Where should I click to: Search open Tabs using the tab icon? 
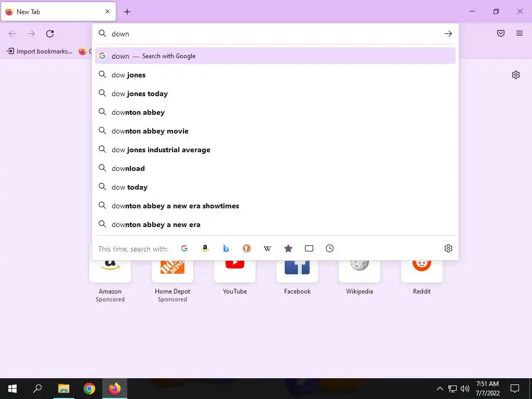[x=309, y=248]
